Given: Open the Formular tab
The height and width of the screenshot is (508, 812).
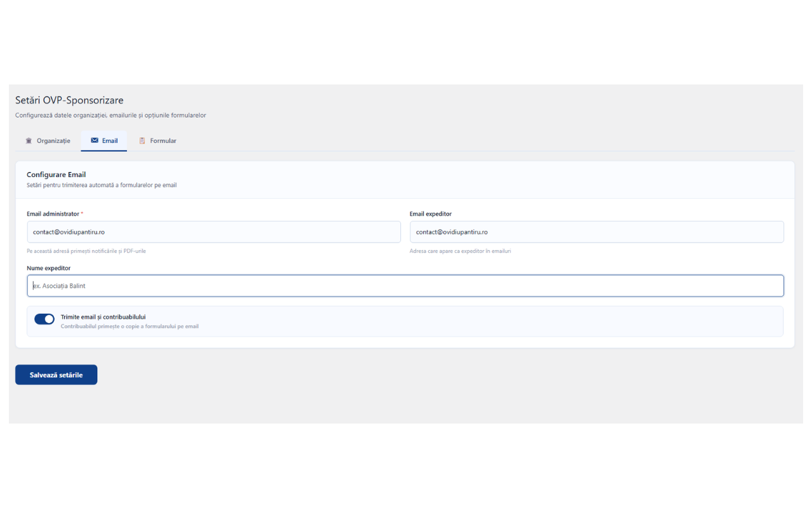Looking at the screenshot, I should (x=157, y=141).
